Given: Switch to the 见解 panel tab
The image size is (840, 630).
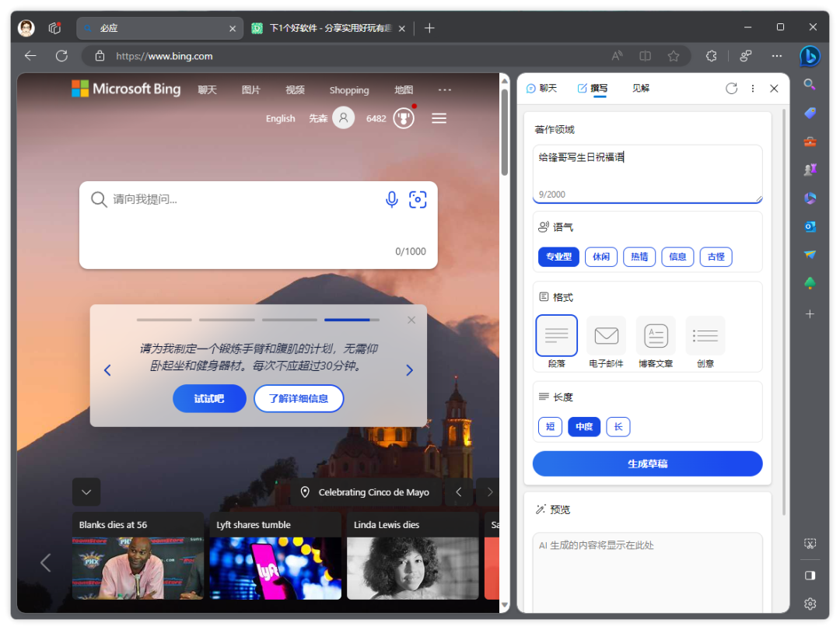Looking at the screenshot, I should point(641,88).
